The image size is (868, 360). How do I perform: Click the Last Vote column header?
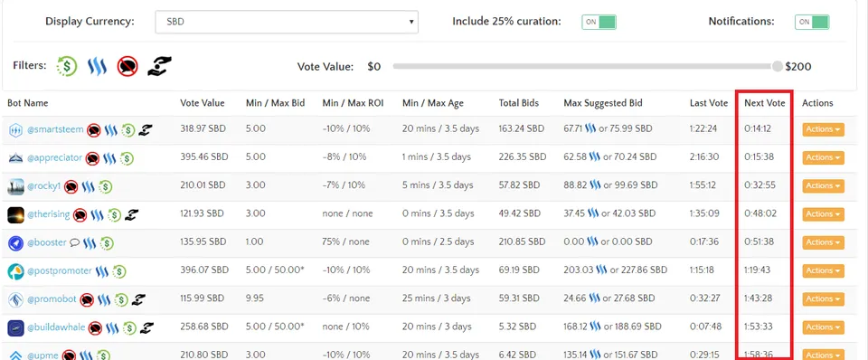pyautogui.click(x=709, y=103)
